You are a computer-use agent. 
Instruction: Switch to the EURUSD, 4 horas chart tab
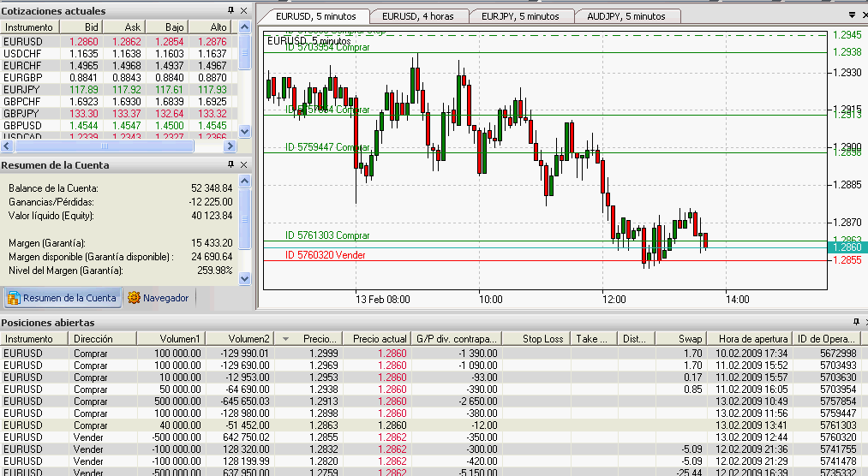coord(418,16)
